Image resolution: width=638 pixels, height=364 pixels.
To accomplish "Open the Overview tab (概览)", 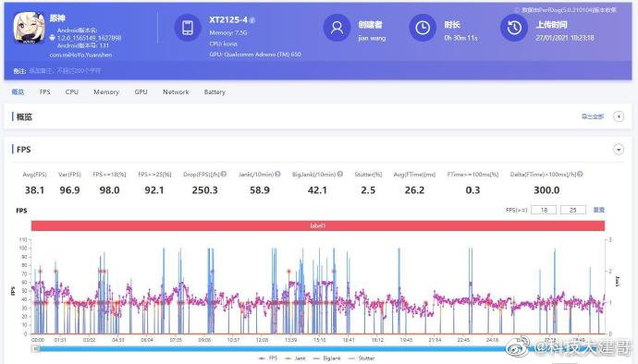I will (x=18, y=91).
